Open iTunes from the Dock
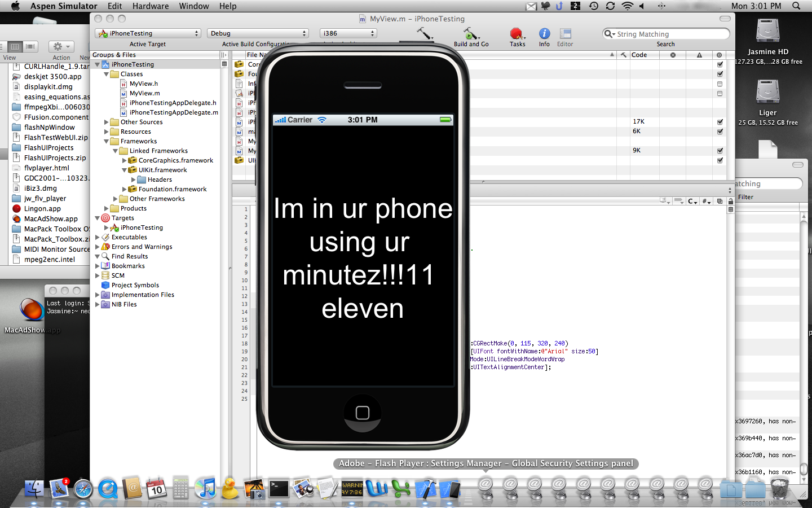Screen dimensions: 812x508 coord(205,488)
